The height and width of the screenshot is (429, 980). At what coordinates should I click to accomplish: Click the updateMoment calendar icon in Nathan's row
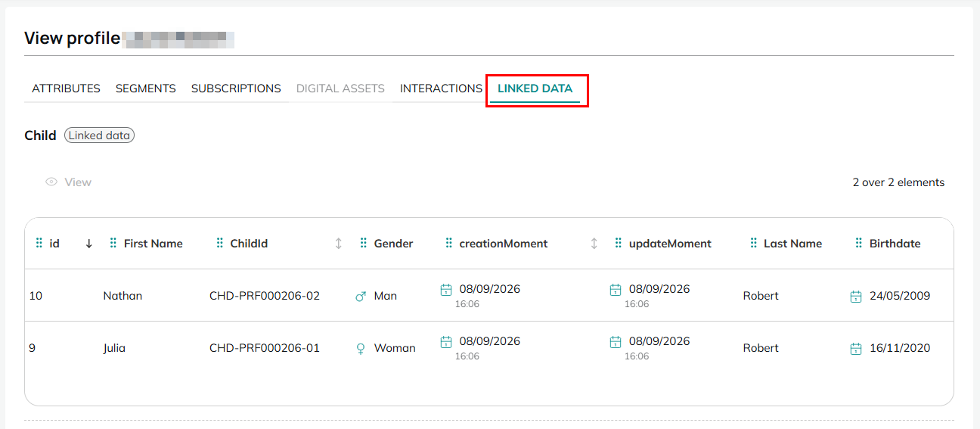click(616, 290)
